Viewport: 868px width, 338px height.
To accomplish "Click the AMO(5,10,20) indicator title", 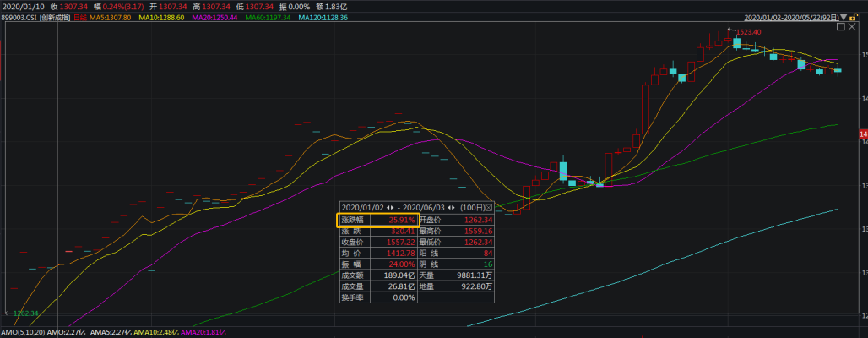I will 23,333.
